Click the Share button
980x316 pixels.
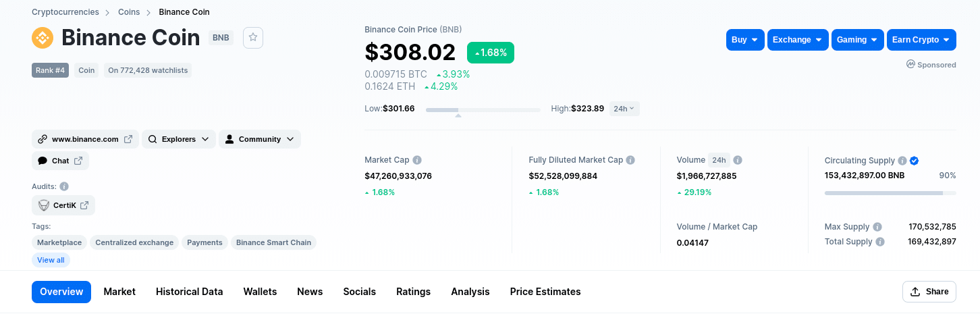(929, 292)
